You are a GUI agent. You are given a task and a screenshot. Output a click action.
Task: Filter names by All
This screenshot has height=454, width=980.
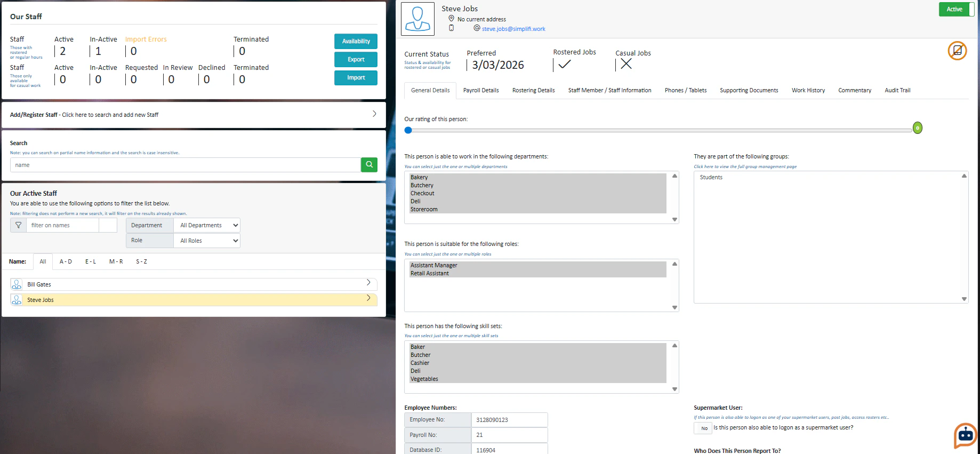(43, 261)
